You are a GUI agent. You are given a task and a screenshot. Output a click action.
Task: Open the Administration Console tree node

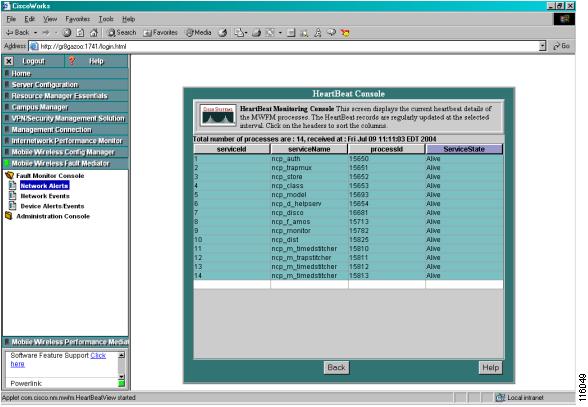[53, 216]
